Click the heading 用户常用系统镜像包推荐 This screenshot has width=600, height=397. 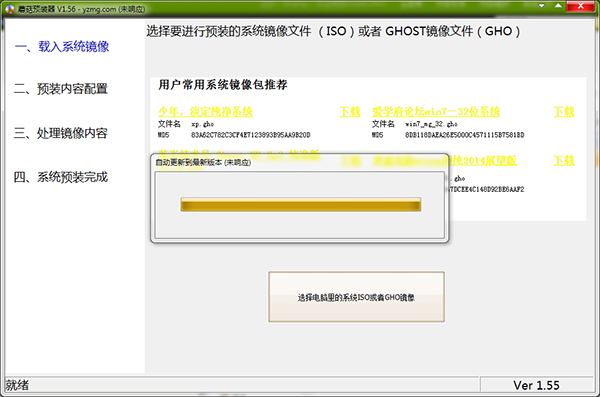[223, 85]
